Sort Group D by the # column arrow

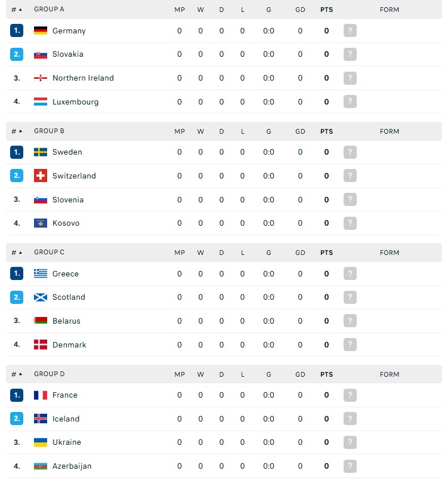click(x=20, y=374)
